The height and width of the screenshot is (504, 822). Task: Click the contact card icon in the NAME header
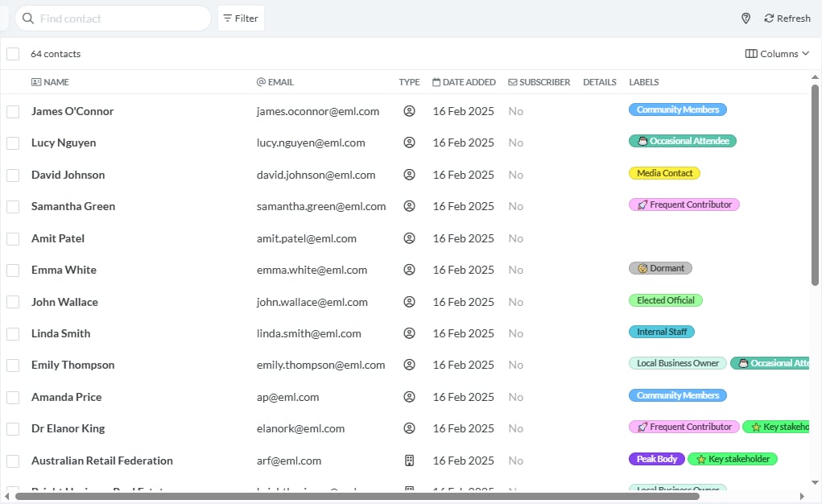[x=36, y=82]
